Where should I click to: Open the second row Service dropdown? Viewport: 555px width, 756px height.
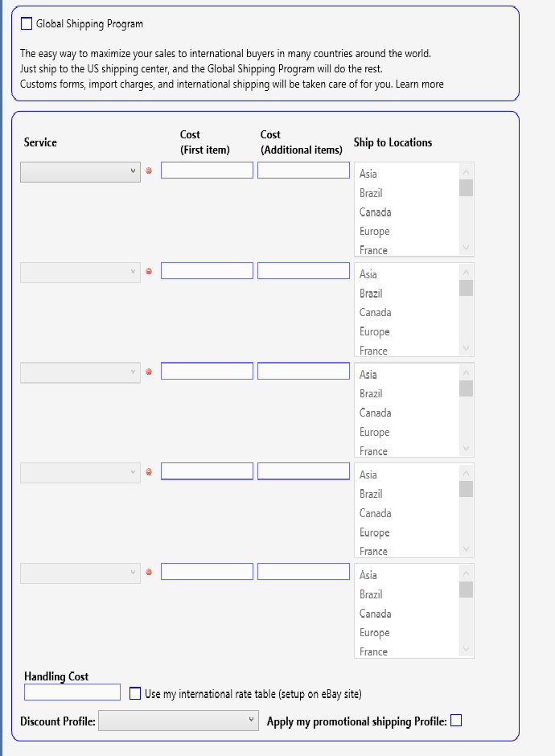click(80, 273)
